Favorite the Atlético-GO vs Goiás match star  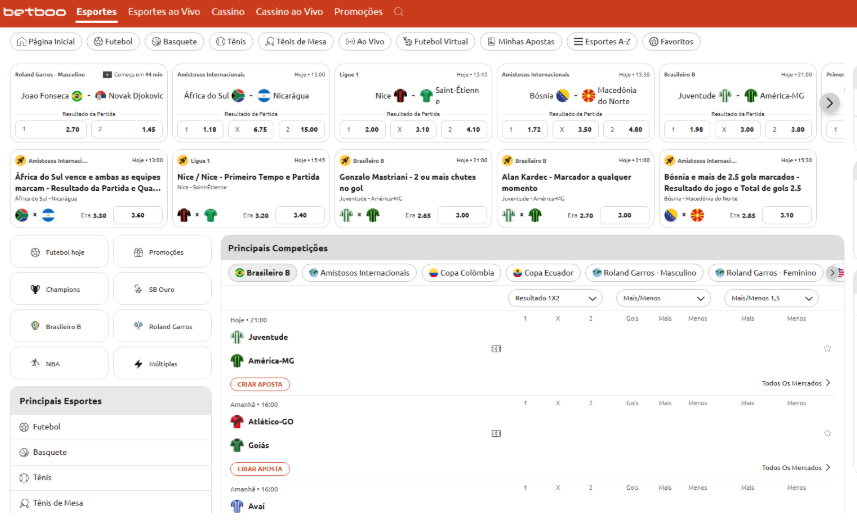tap(827, 433)
